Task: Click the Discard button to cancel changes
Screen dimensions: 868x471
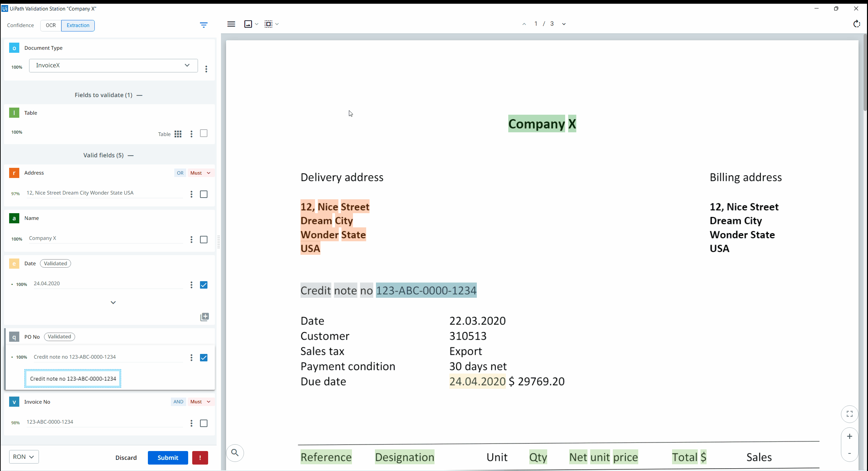Action: pos(126,458)
